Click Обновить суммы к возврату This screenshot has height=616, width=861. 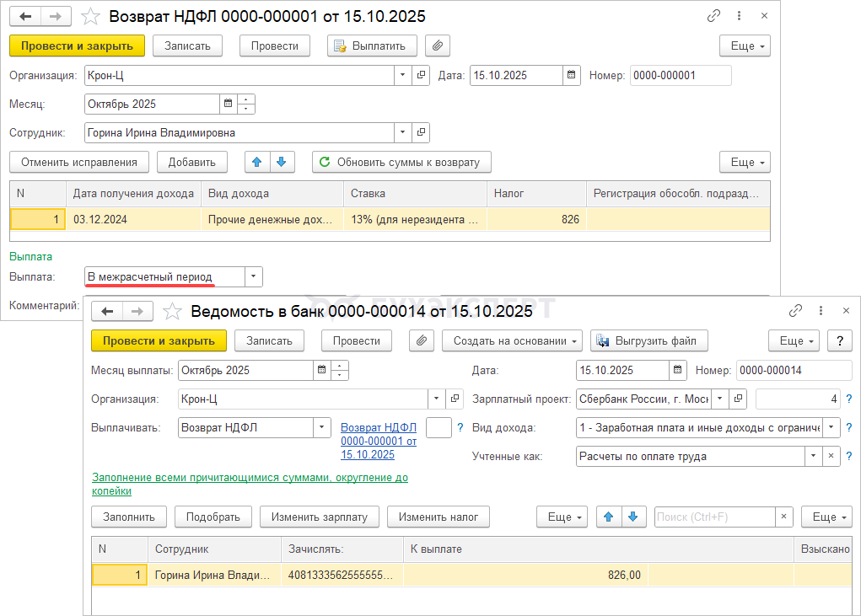pos(401,162)
